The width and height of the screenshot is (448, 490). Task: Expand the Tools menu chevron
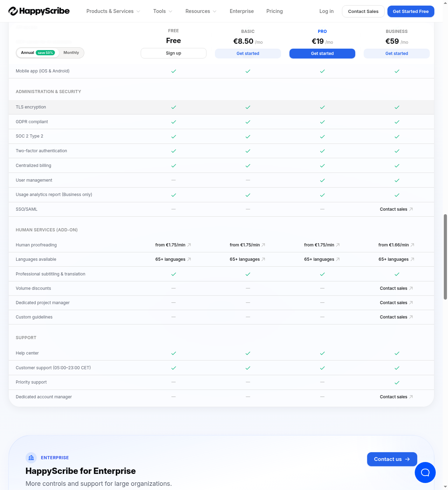click(170, 11)
